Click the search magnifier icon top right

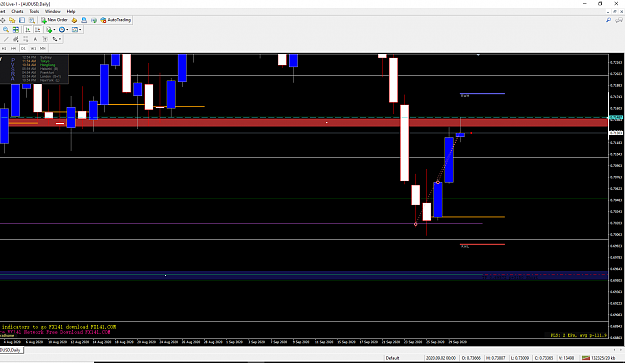[x=608, y=20]
